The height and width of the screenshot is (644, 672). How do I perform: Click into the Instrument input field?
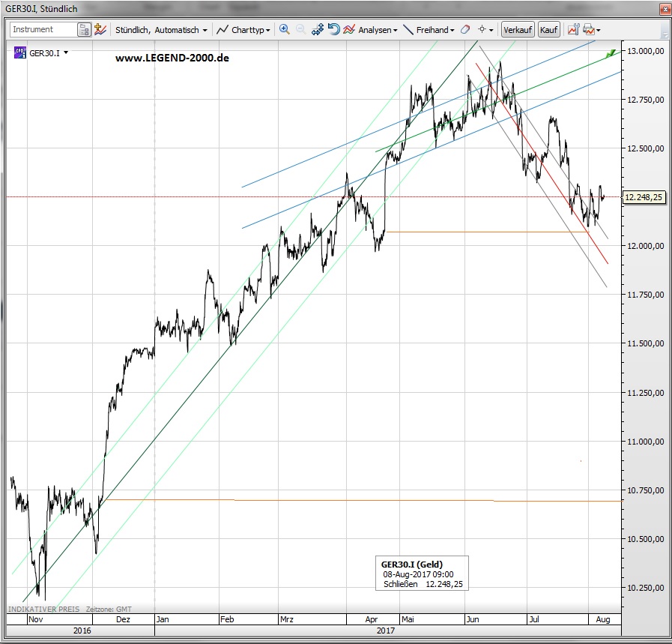click(43, 30)
